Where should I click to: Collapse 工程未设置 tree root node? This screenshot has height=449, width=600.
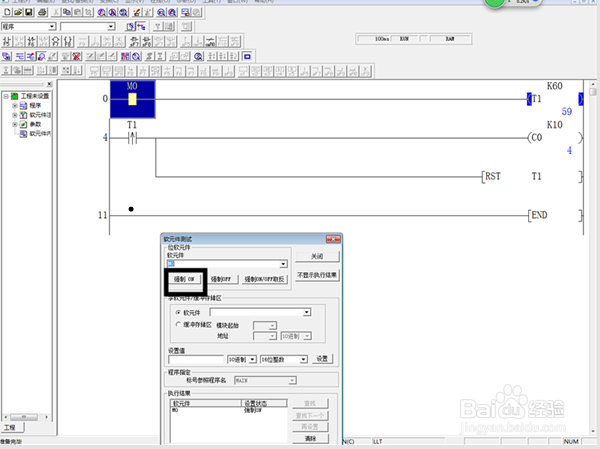coord(6,96)
